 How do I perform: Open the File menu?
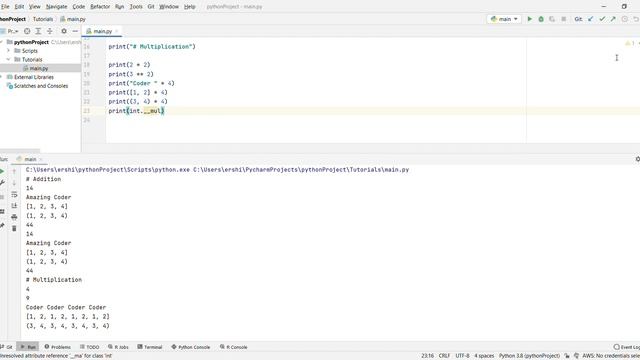5,7
